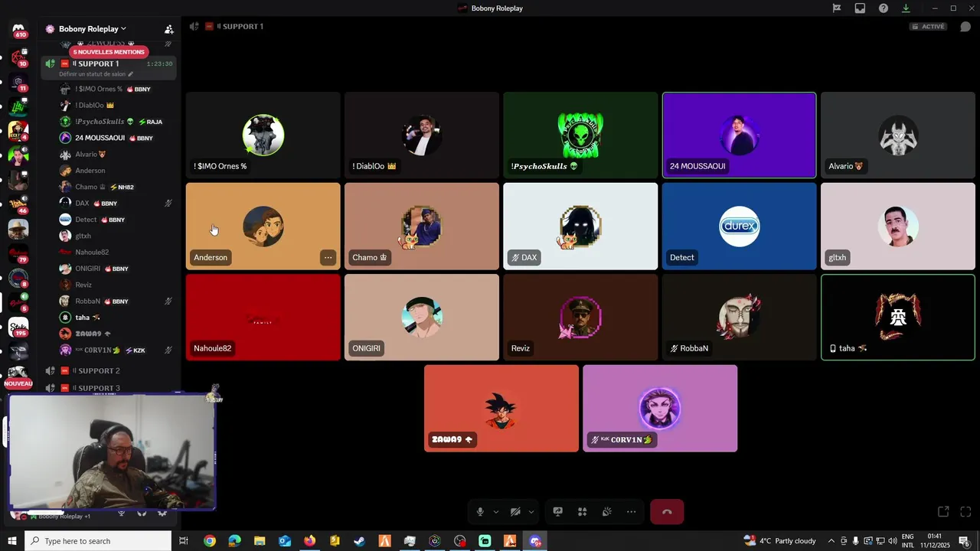Toggle tray microphone indicator

pos(855,541)
